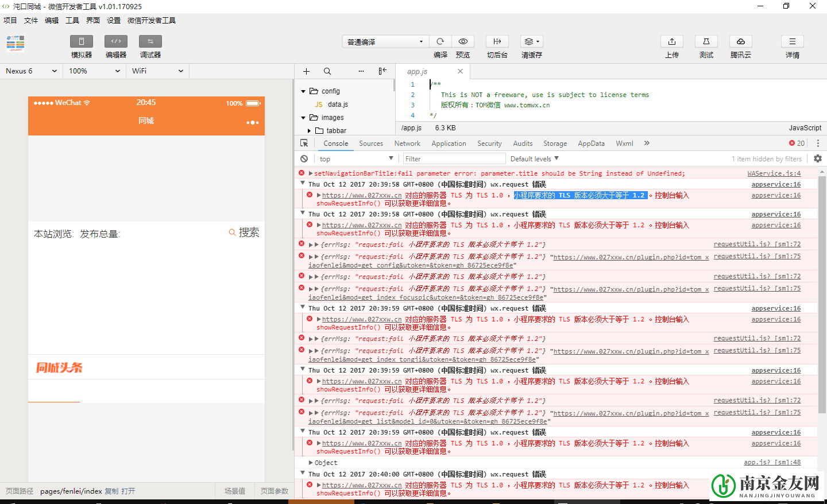Click 复制 to copy page path

click(x=111, y=491)
